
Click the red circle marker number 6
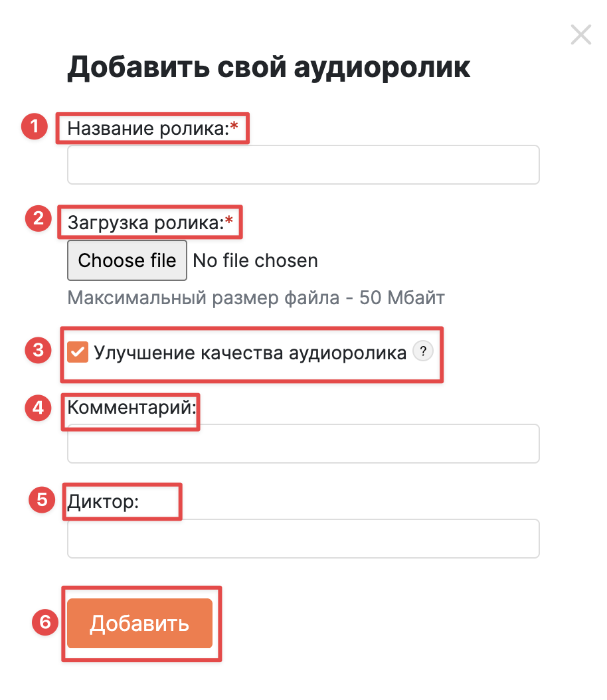coord(45,622)
